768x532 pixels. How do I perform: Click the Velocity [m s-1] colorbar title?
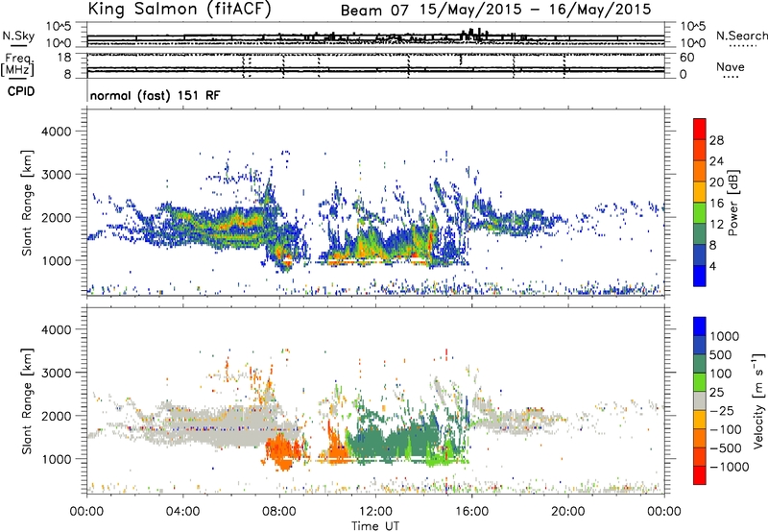coord(757,400)
